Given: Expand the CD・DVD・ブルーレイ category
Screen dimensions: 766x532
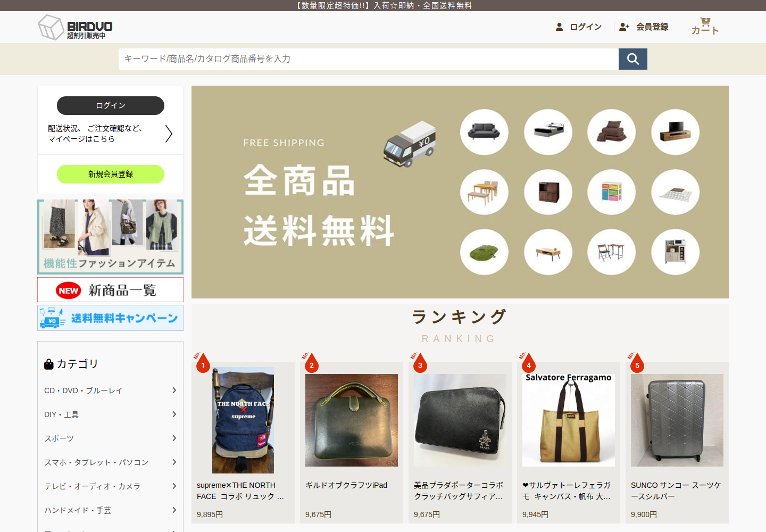Looking at the screenshot, I should 111,390.
